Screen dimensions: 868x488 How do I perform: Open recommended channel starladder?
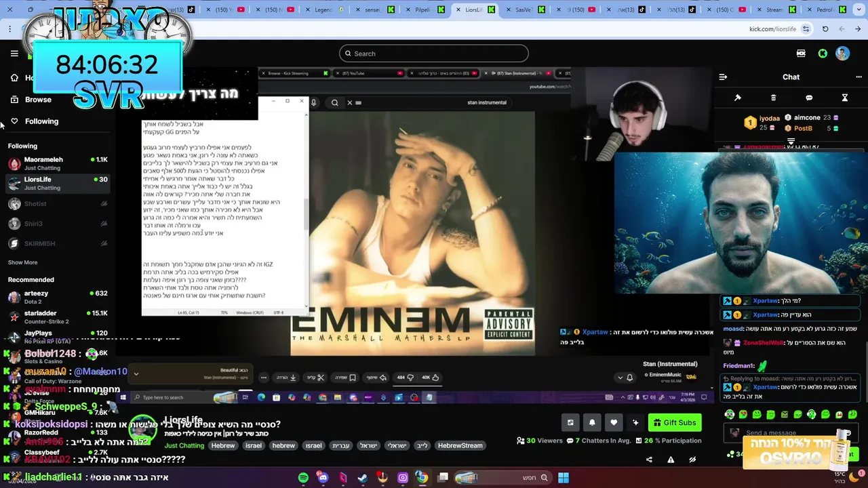coord(58,317)
